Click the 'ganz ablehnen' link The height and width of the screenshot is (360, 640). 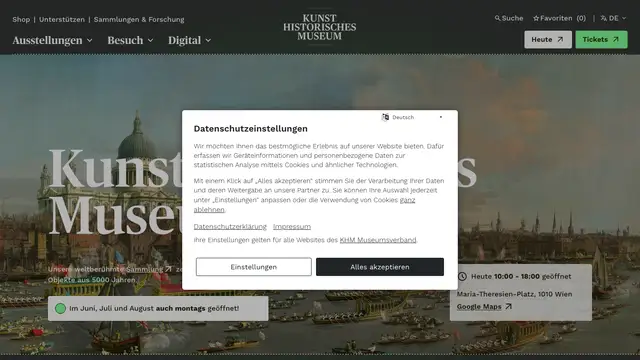click(407, 200)
